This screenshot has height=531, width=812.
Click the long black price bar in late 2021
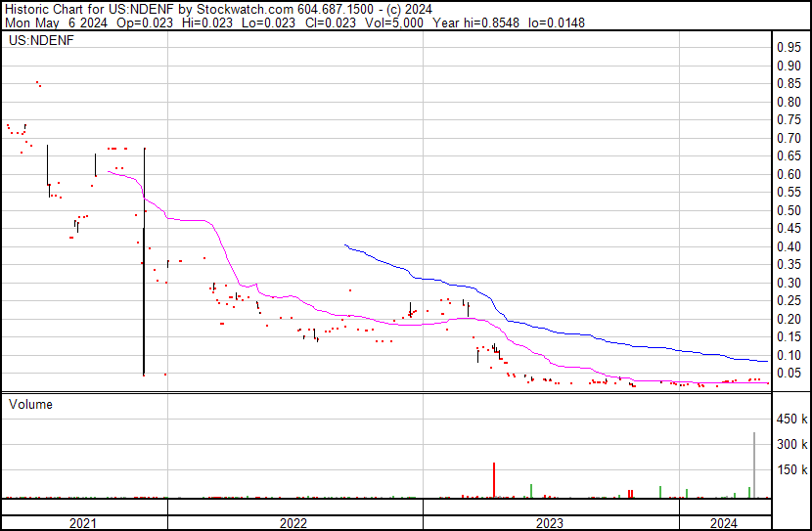click(144, 261)
